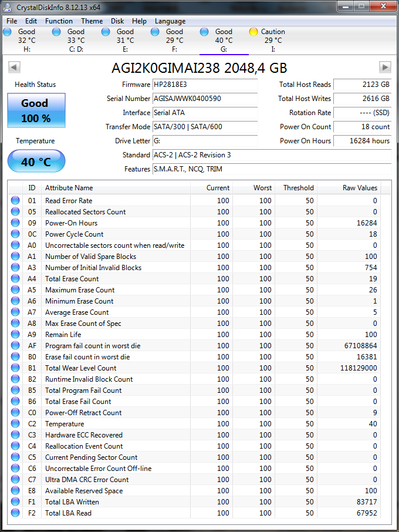
Task: Go to next disk with right arrow
Action: click(385, 67)
